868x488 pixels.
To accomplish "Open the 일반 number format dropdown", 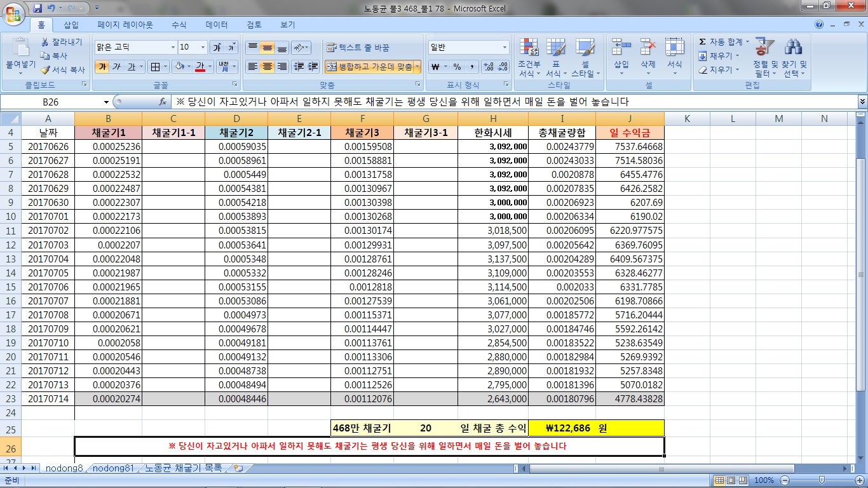I will [505, 47].
